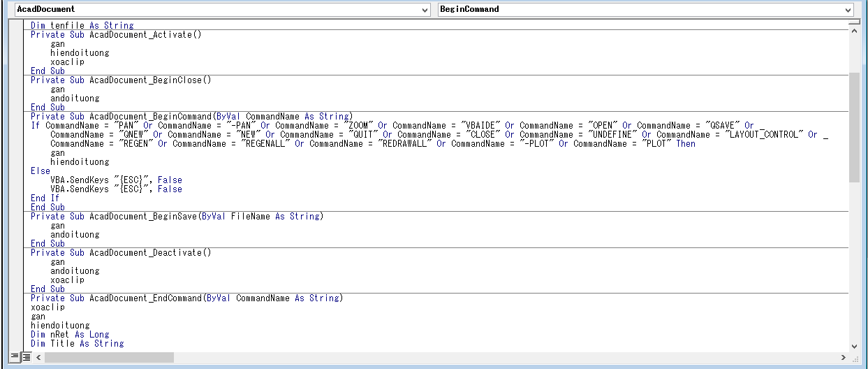
Task: Click the vertical scrollbar thumb
Action: pos(854,126)
